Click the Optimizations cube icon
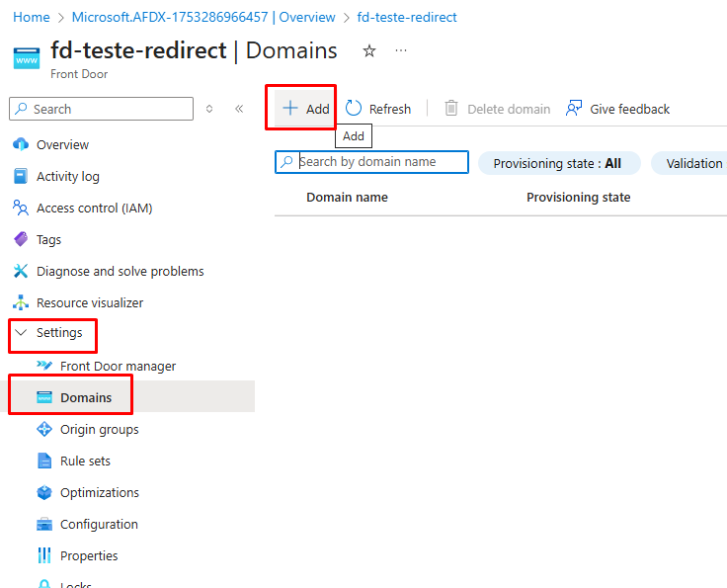The image size is (727, 588). 44,492
